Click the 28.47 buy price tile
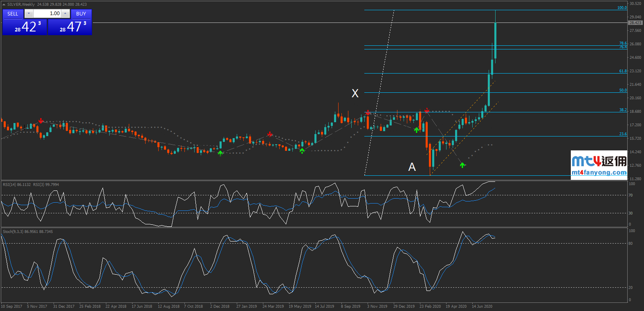 point(70,27)
